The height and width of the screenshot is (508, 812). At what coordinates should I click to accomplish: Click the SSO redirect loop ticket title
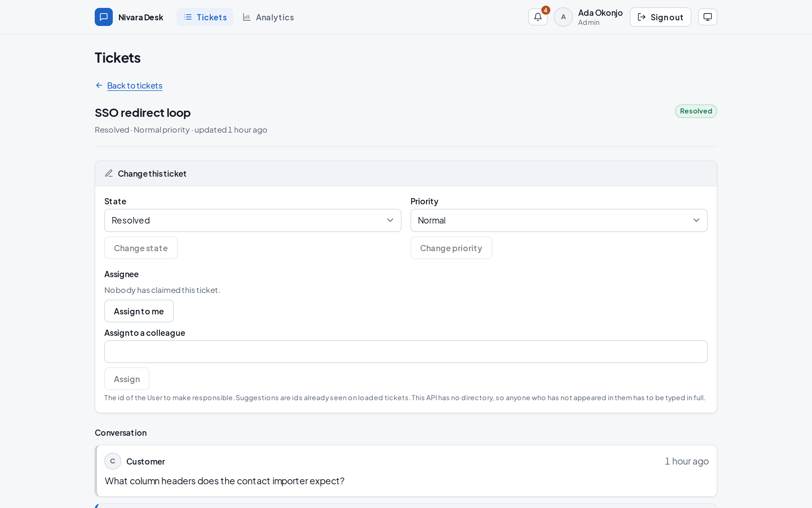coord(143,113)
